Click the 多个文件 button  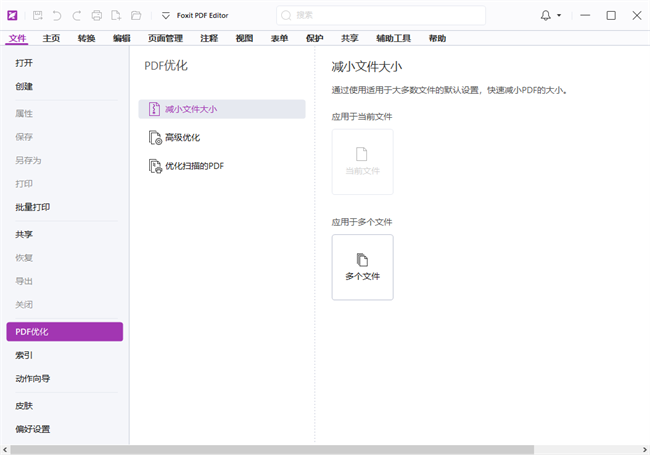pyautogui.click(x=362, y=267)
